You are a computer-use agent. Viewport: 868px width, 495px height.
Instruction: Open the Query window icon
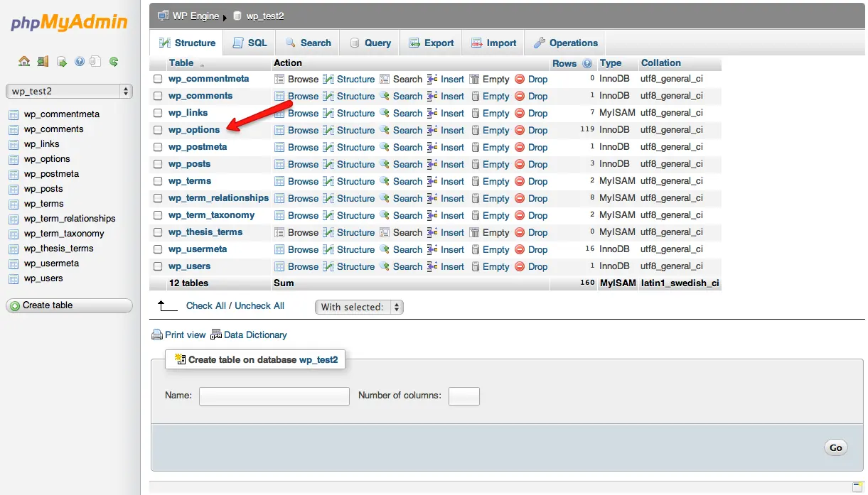(x=62, y=62)
